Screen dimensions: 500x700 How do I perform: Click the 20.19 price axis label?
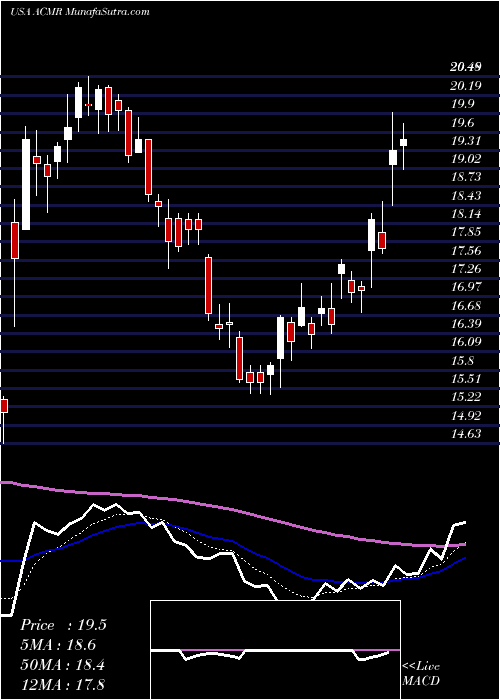pyautogui.click(x=466, y=86)
